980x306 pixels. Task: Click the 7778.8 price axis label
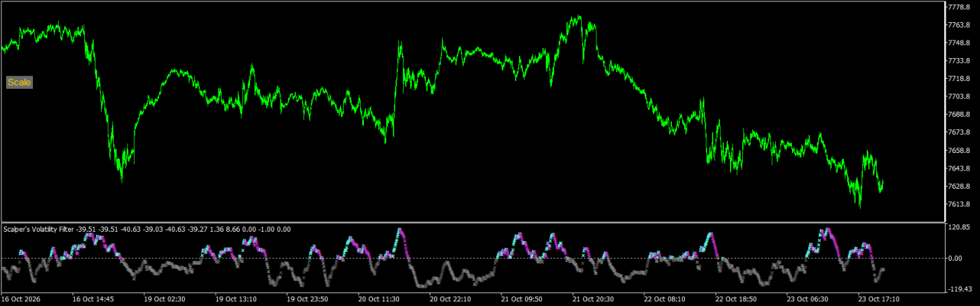point(959,7)
